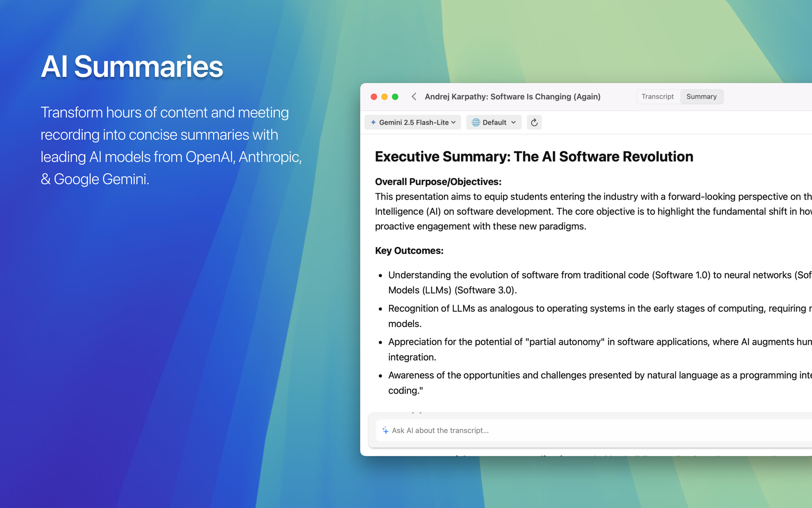Open the Default language dropdown
The height and width of the screenshot is (508, 812).
pyautogui.click(x=494, y=122)
